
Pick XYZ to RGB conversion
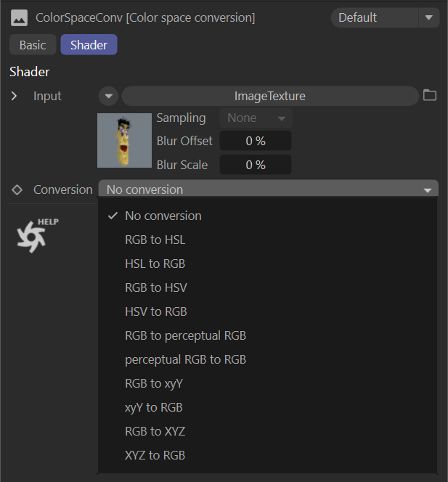point(155,455)
